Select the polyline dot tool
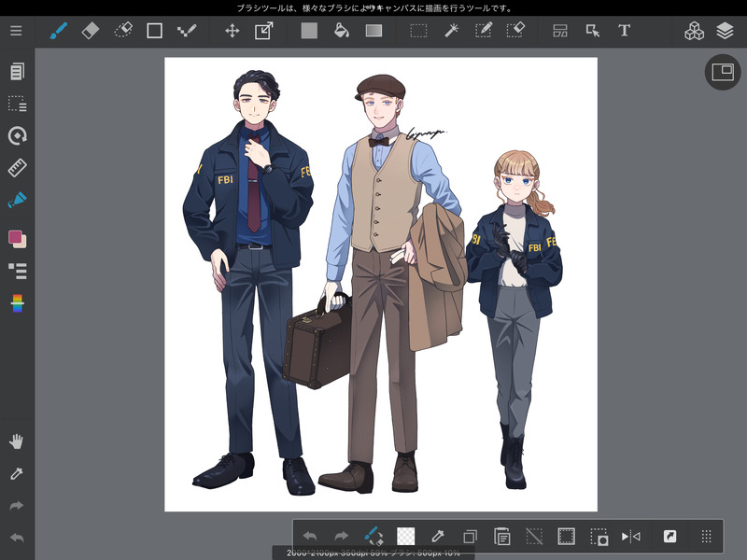The height and width of the screenshot is (560, 747). tap(186, 31)
